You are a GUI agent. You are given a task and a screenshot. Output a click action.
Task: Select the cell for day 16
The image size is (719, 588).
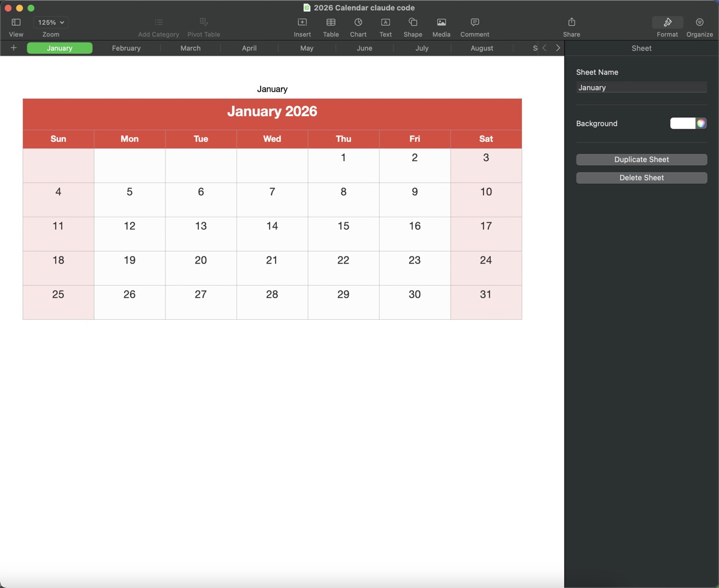click(415, 234)
